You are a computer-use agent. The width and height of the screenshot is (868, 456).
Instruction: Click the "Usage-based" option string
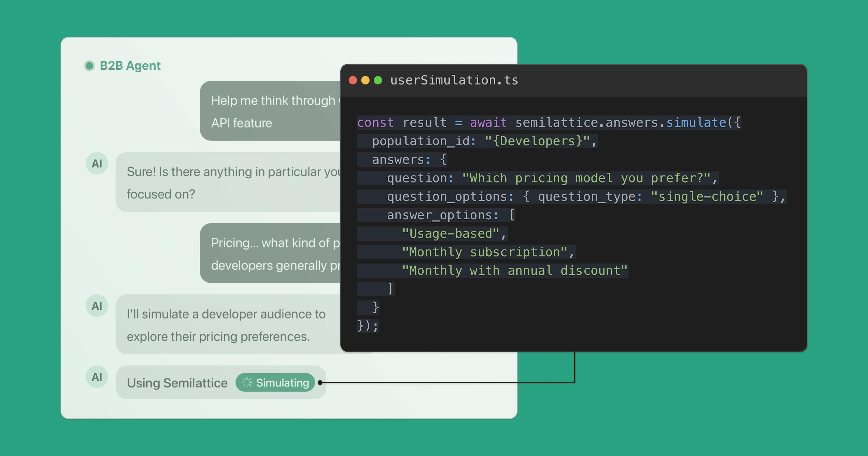pos(451,234)
